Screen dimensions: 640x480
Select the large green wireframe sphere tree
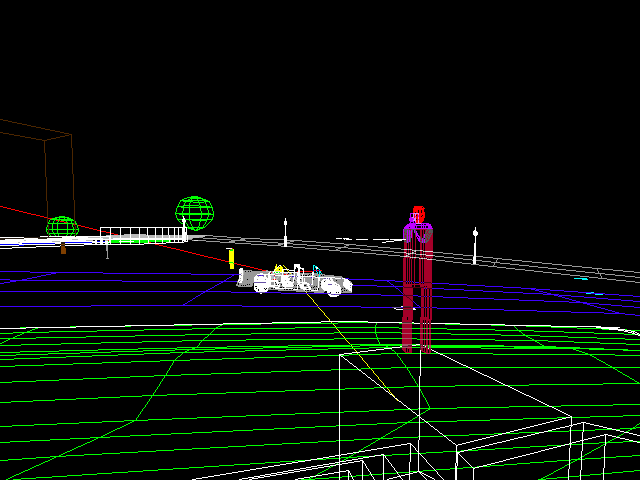coord(195,211)
